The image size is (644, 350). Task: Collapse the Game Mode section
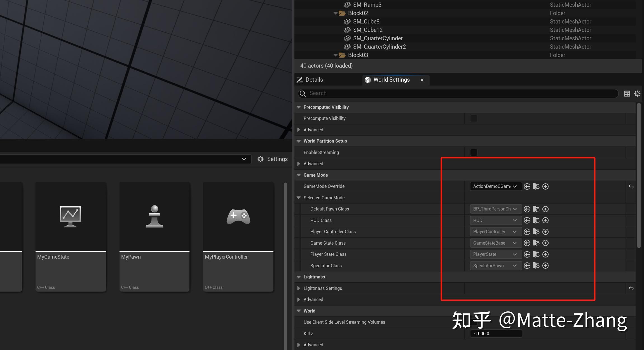[x=298, y=175]
